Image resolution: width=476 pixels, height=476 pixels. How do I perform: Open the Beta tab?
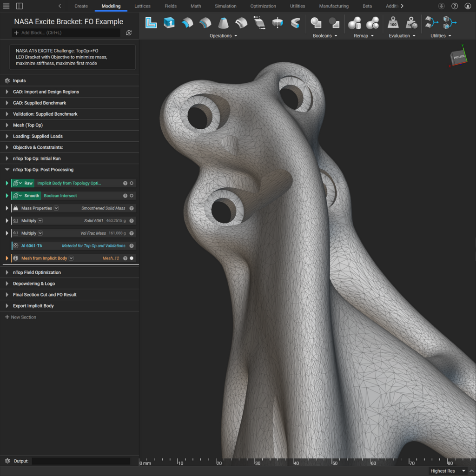click(x=367, y=6)
